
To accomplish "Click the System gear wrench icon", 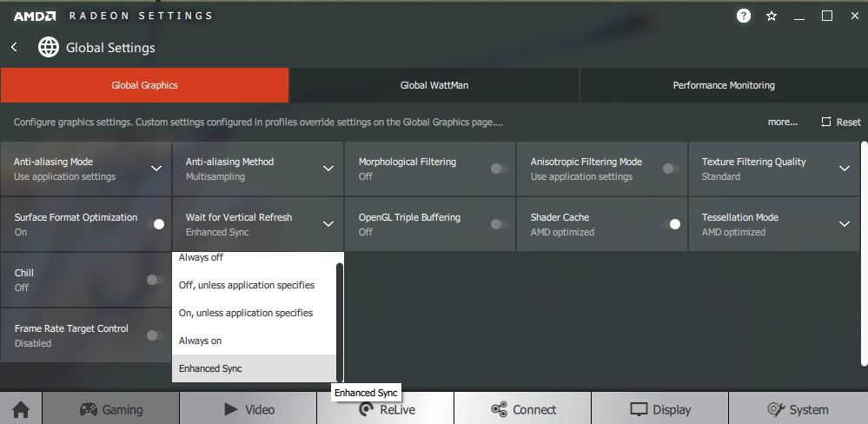I will pos(776,409).
